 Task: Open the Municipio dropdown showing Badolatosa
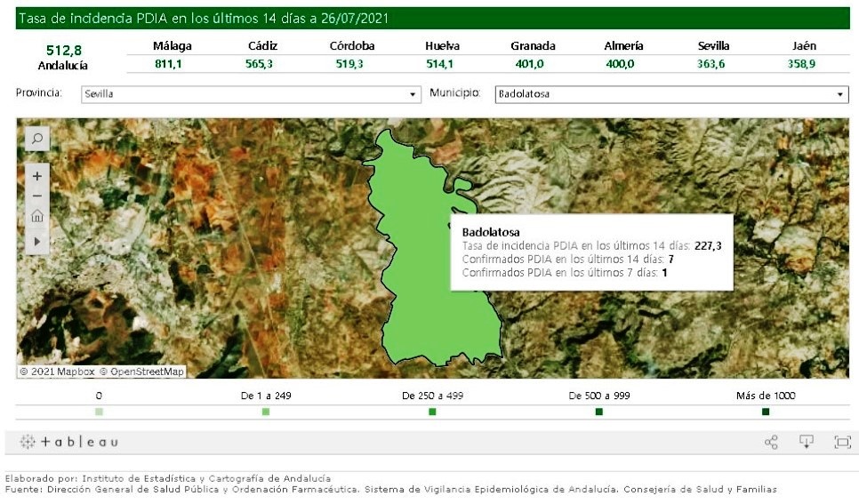(671, 94)
